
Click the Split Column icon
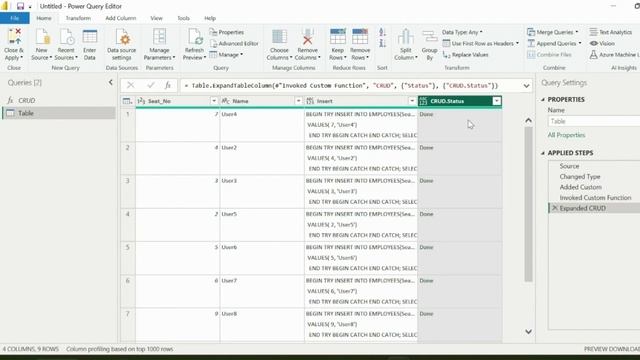pyautogui.click(x=405, y=37)
